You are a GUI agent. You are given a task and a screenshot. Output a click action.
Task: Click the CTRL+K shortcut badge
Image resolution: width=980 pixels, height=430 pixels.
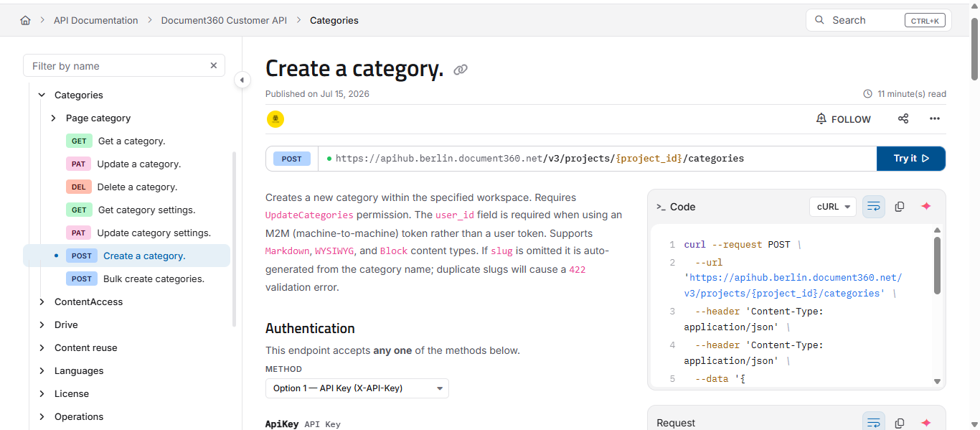coord(925,21)
